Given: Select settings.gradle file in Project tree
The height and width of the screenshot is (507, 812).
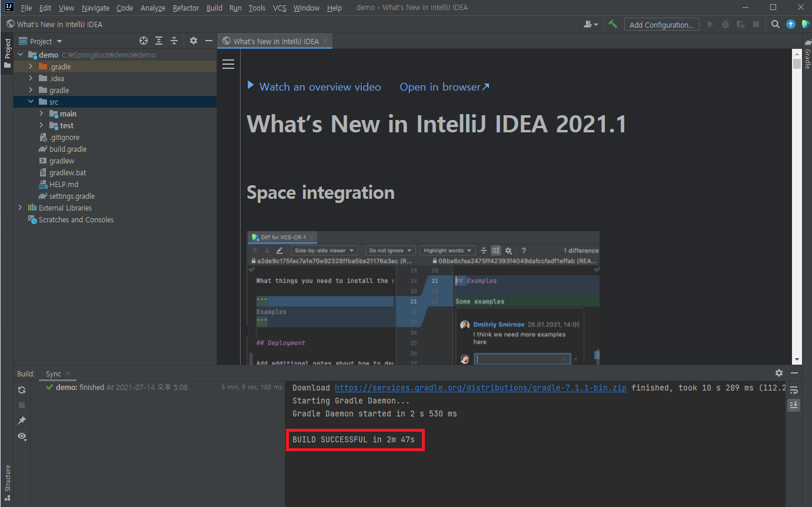Looking at the screenshot, I should tap(72, 196).
